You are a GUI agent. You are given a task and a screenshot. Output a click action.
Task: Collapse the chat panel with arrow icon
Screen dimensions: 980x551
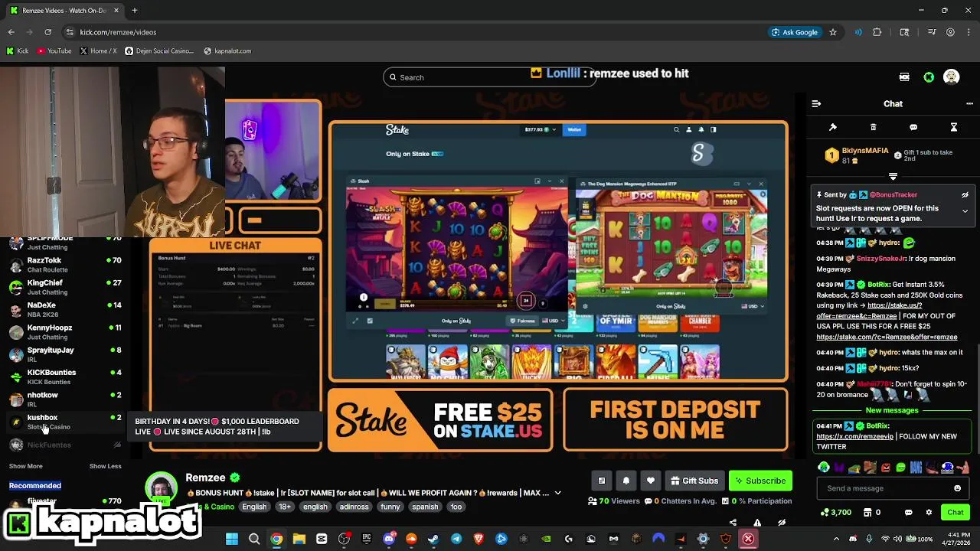(816, 103)
